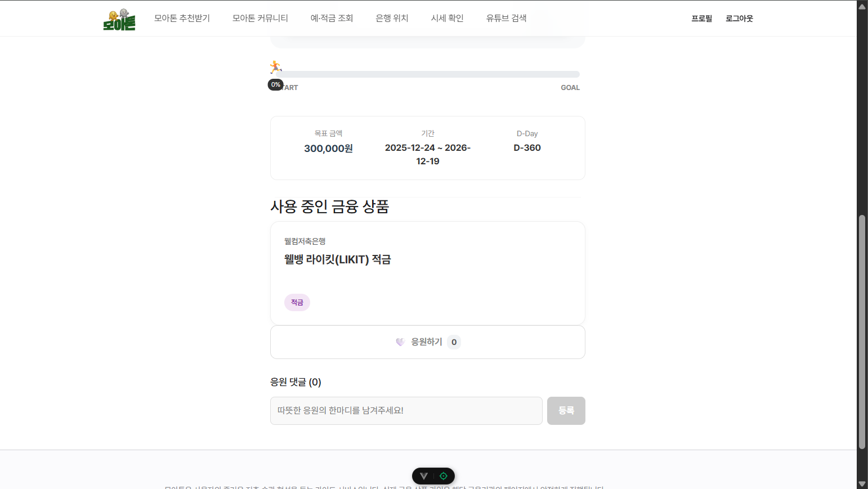Go to 모아톤 커뮤니티
Image resolution: width=868 pixels, height=489 pixels.
coord(260,18)
